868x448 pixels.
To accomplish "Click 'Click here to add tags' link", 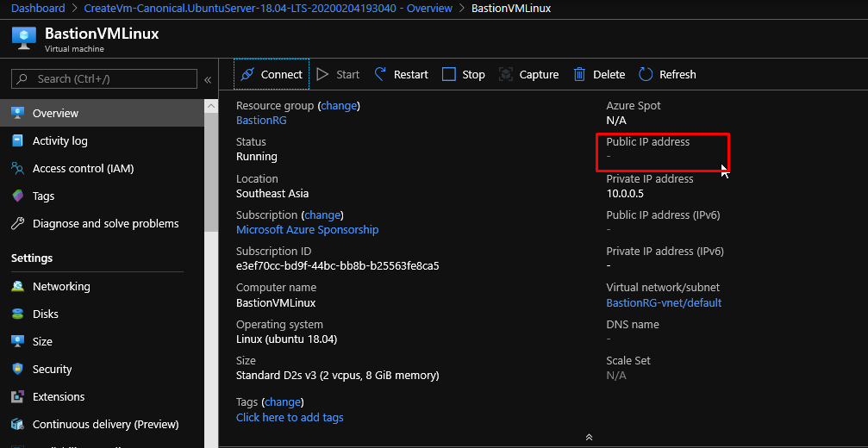I will pyautogui.click(x=290, y=417).
